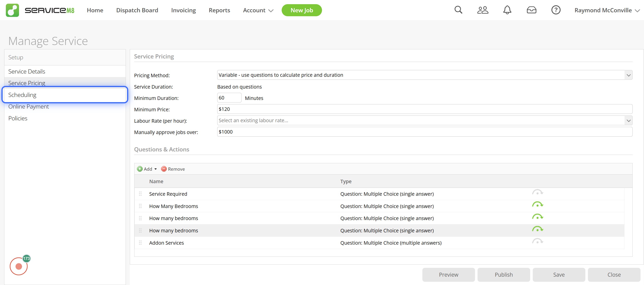This screenshot has height=285, width=644.
Task: Open the inbox tray icon
Action: point(531,10)
